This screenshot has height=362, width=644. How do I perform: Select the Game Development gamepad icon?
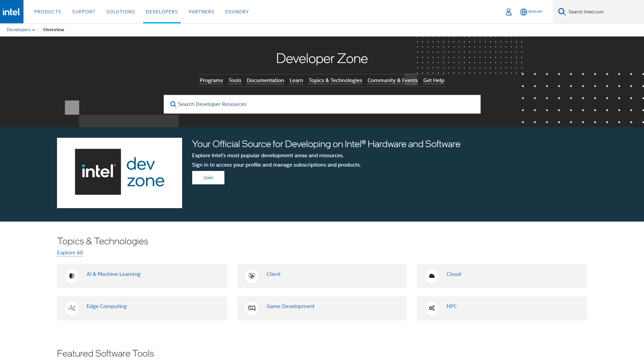point(252,308)
